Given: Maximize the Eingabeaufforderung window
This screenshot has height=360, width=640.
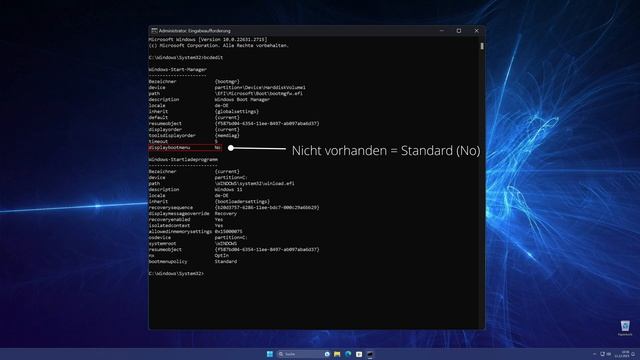Looking at the screenshot, I should pyautogui.click(x=459, y=31).
